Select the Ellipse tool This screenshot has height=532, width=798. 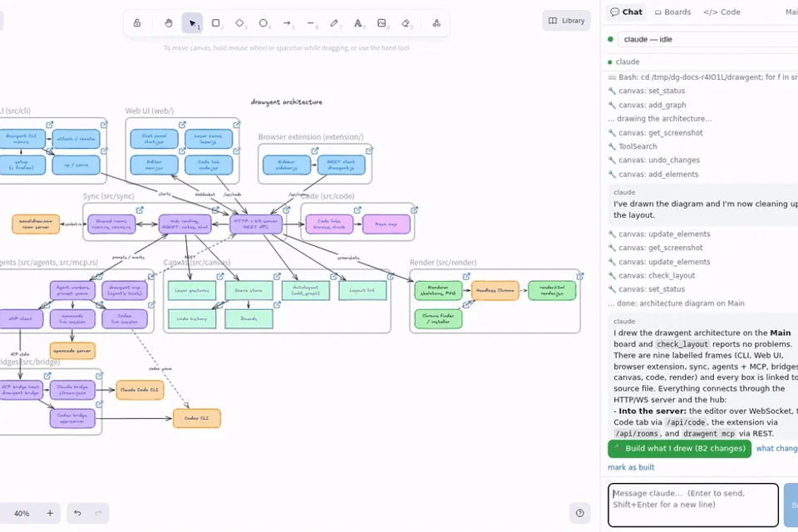(x=264, y=23)
